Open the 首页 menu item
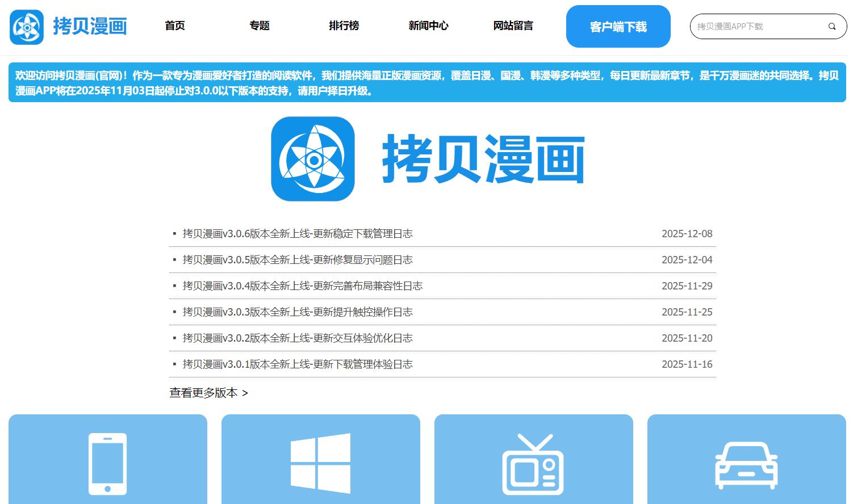Viewport: 849px width, 504px height. (174, 26)
